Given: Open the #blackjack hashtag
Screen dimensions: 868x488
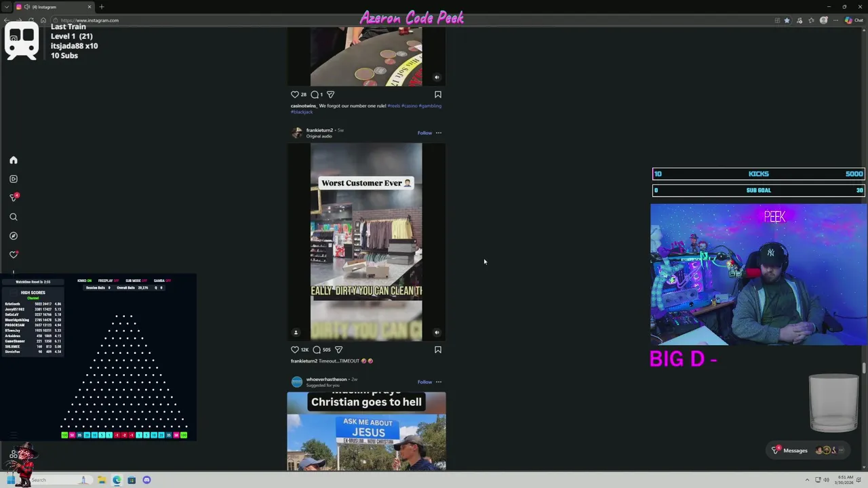Looking at the screenshot, I should (302, 112).
